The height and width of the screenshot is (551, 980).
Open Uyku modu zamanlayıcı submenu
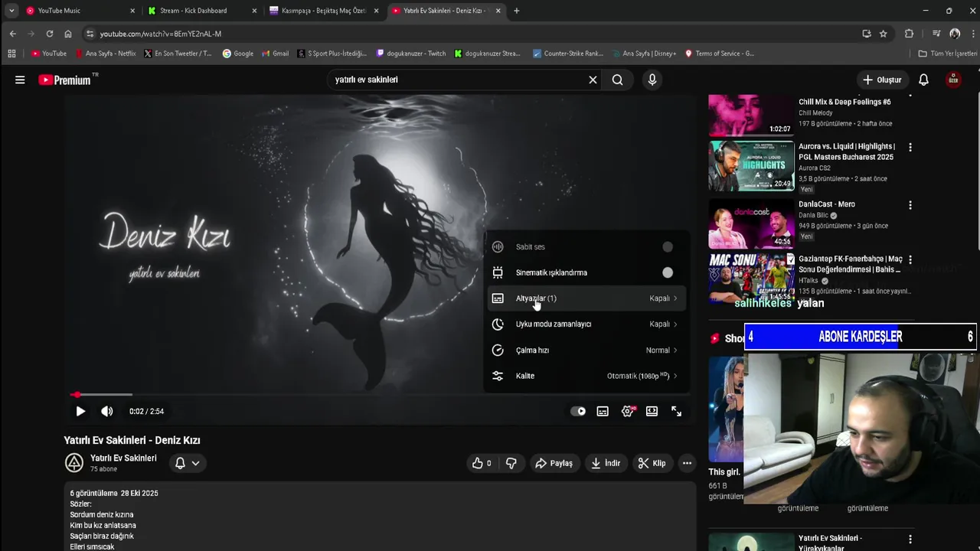pyautogui.click(x=586, y=324)
